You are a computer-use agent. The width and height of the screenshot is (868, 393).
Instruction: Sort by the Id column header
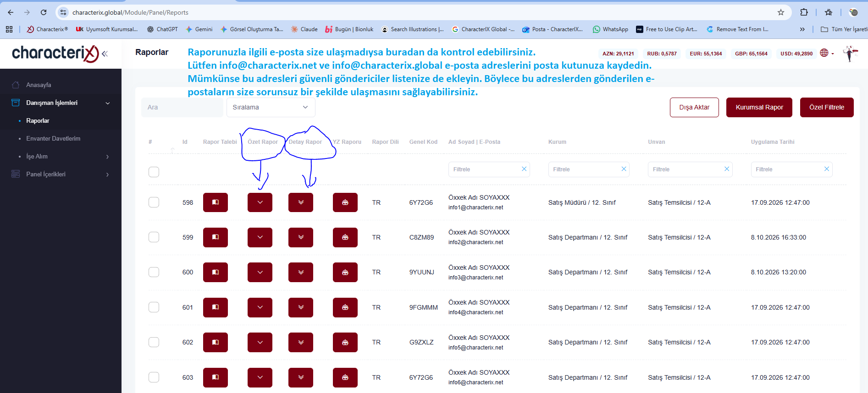click(x=185, y=142)
